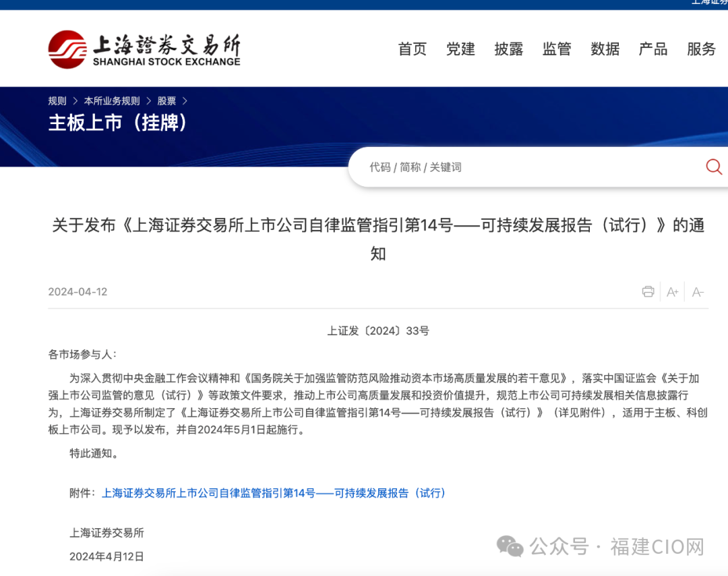Decrease font size with the A- icon
The width and height of the screenshot is (728, 576).
pos(698,292)
